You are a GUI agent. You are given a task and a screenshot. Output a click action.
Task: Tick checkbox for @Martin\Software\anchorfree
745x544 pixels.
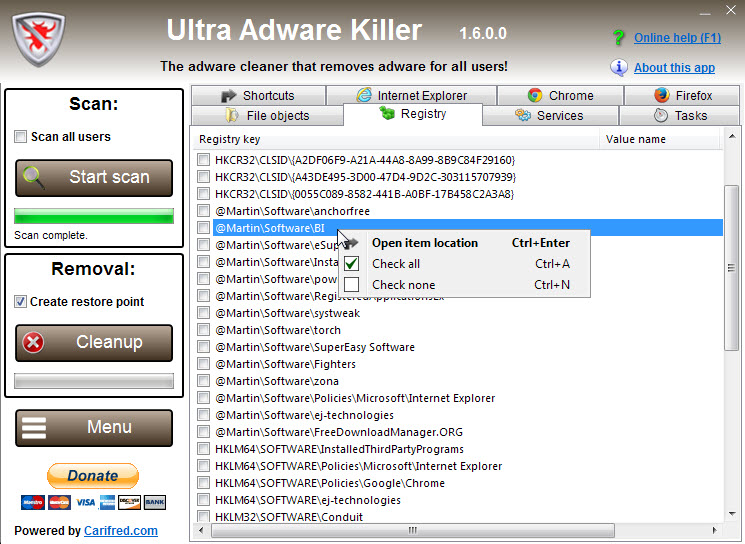coord(203,210)
